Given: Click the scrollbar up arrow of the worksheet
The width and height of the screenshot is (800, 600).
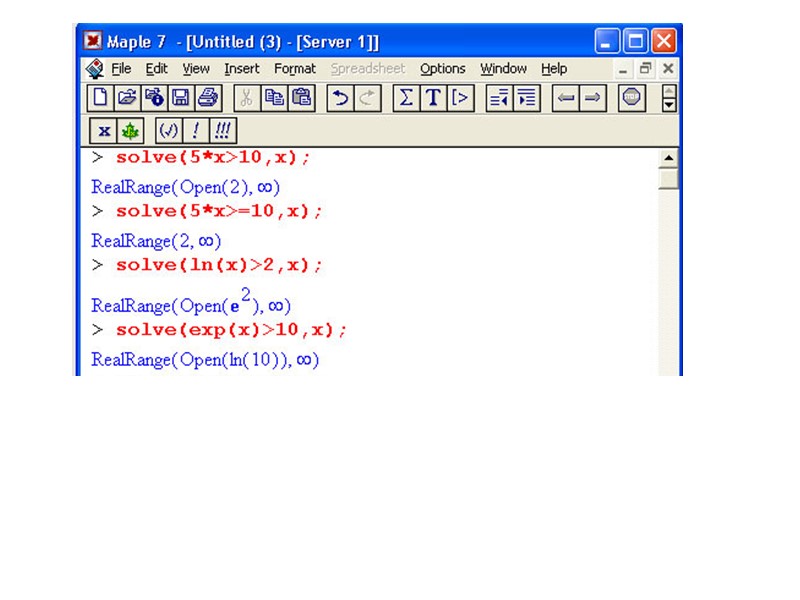Looking at the screenshot, I should coord(668,159).
